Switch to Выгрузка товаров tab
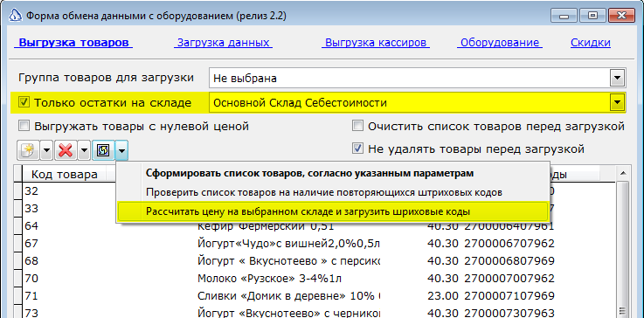The image size is (644, 318). pyautogui.click(x=74, y=43)
